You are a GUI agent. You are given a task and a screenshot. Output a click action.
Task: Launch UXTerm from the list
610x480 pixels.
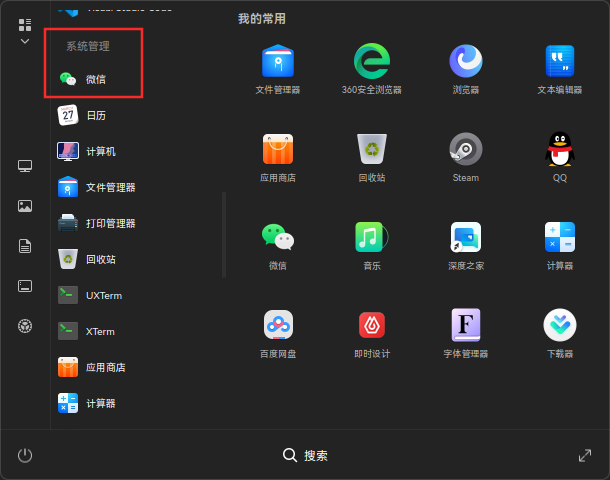[89, 295]
